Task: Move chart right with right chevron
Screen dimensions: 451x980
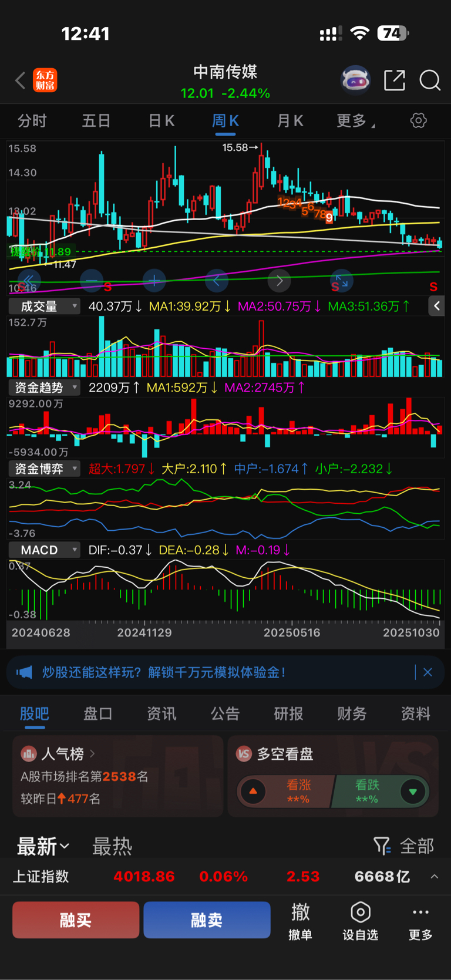Action: click(x=280, y=281)
